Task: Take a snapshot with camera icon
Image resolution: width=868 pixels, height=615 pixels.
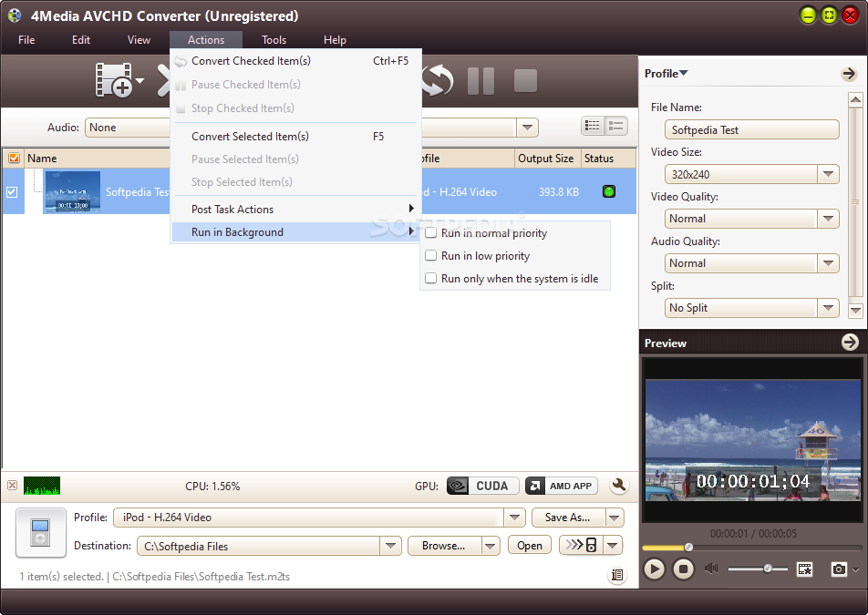Action: [839, 569]
